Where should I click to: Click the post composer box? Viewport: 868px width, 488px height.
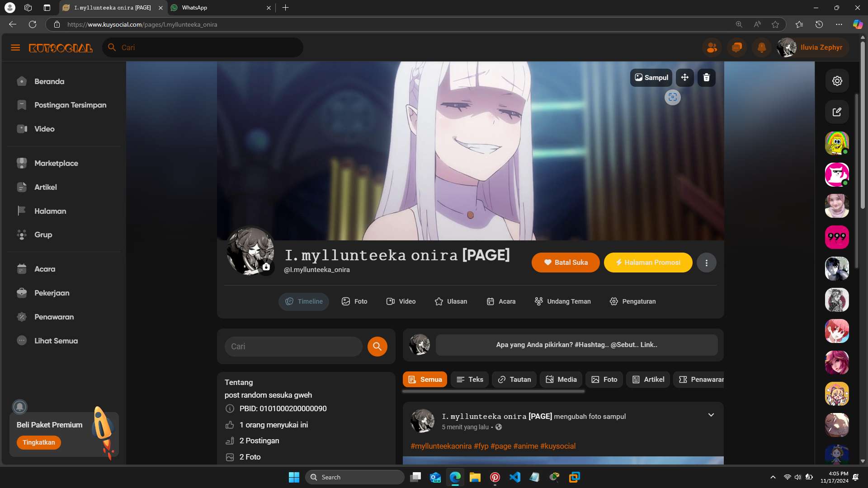tap(576, 345)
